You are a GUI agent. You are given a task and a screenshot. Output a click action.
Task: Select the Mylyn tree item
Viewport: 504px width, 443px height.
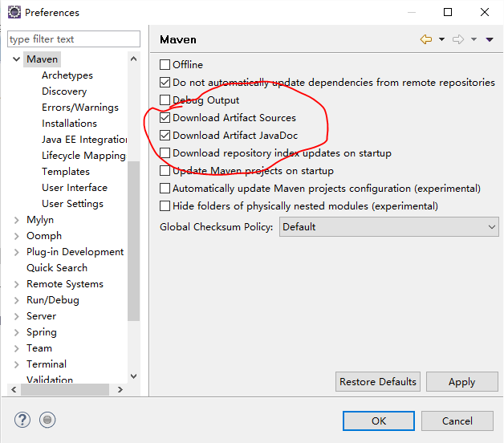(x=40, y=220)
